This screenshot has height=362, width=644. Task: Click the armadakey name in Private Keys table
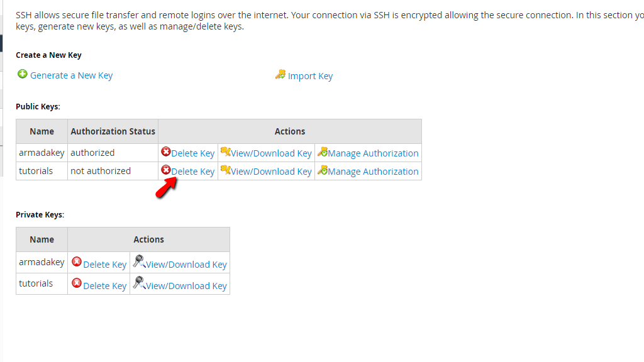pyautogui.click(x=42, y=262)
